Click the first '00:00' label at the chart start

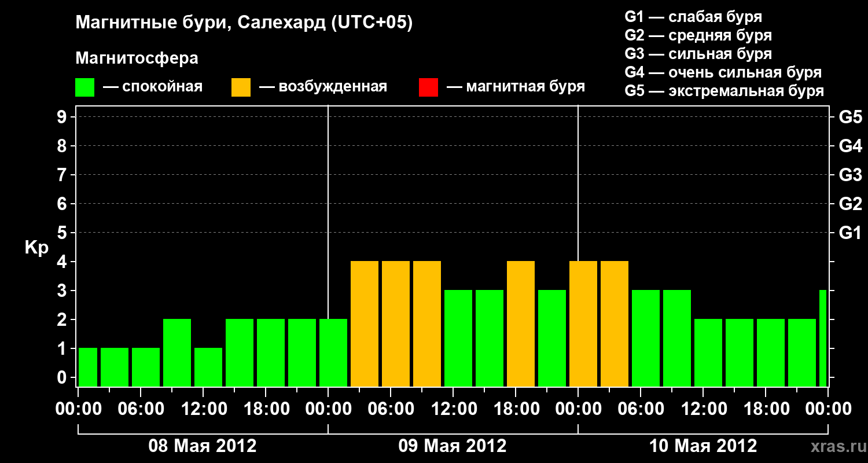tap(79, 409)
